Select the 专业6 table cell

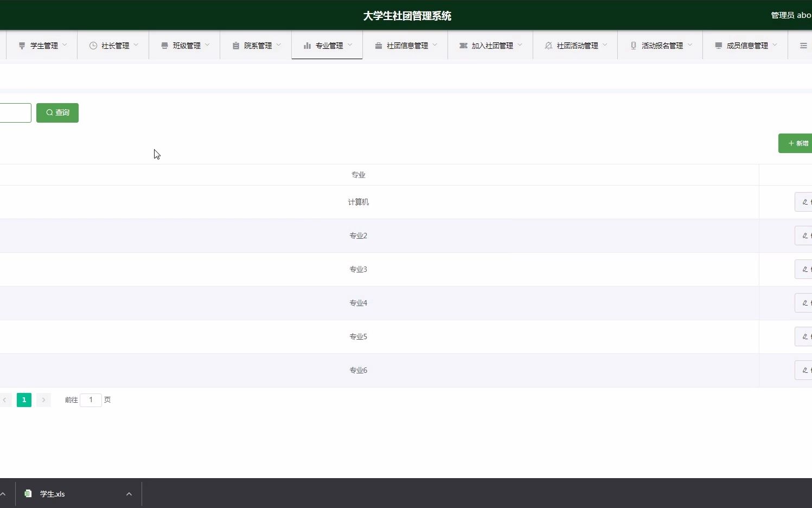click(x=359, y=370)
